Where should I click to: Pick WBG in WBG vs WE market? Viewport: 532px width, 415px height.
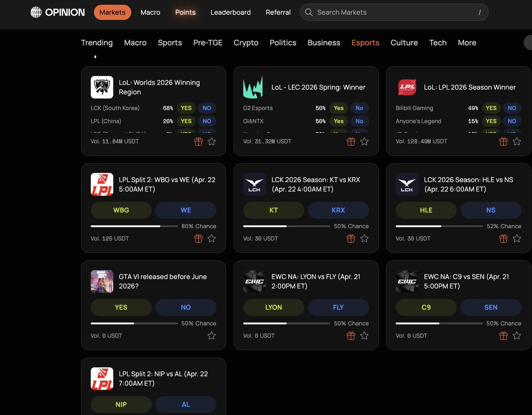tap(121, 210)
